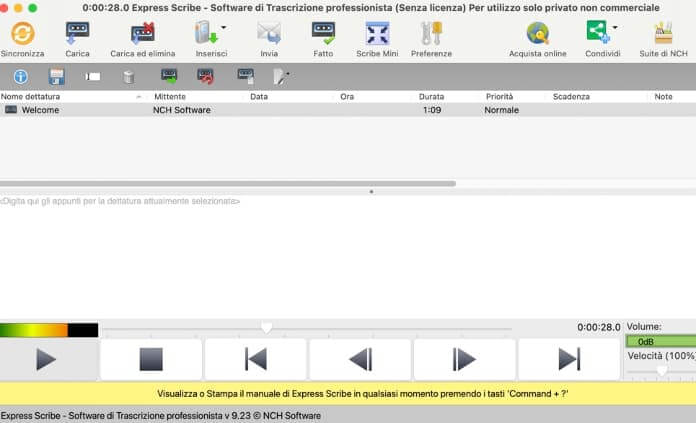Sort by Ora column header
This screenshot has height=423, width=696.
click(347, 96)
